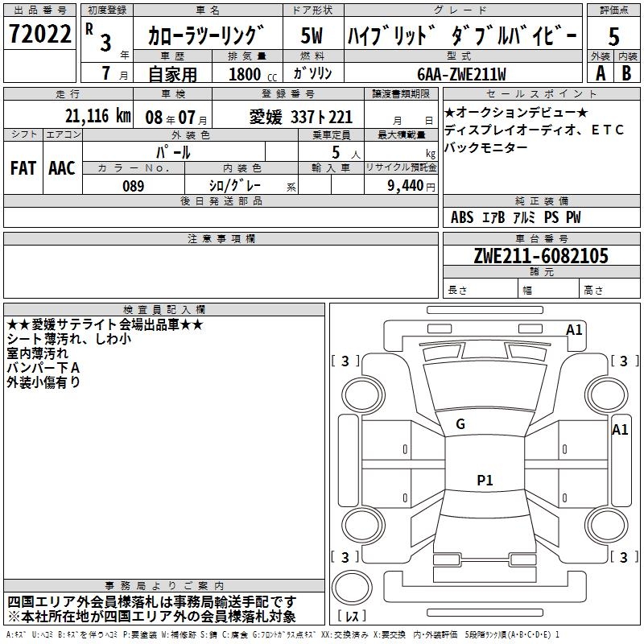644x644 pixels.
Task: Click the 幅 dimension field
Action: pos(548,290)
